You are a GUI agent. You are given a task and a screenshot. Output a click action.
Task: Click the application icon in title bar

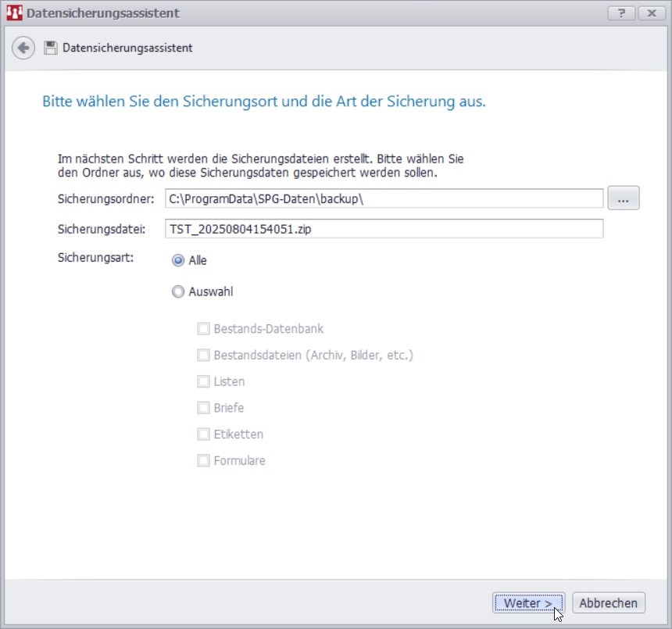(14, 13)
